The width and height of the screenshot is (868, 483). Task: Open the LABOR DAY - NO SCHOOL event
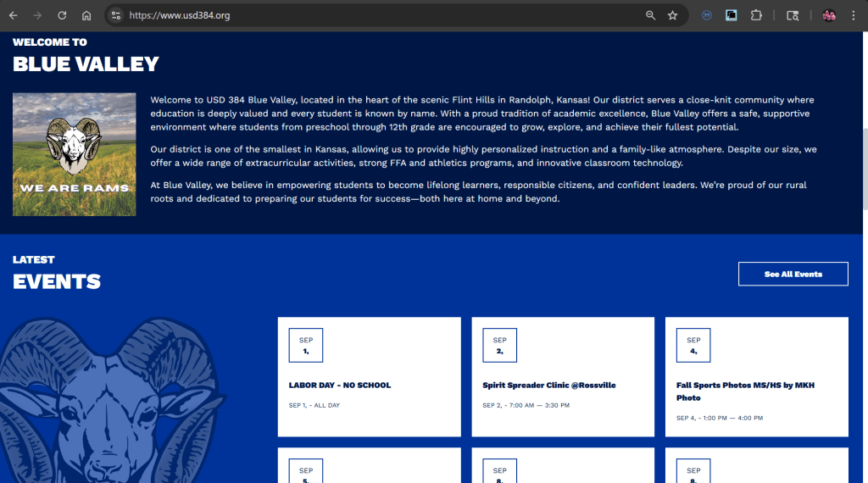click(x=339, y=386)
